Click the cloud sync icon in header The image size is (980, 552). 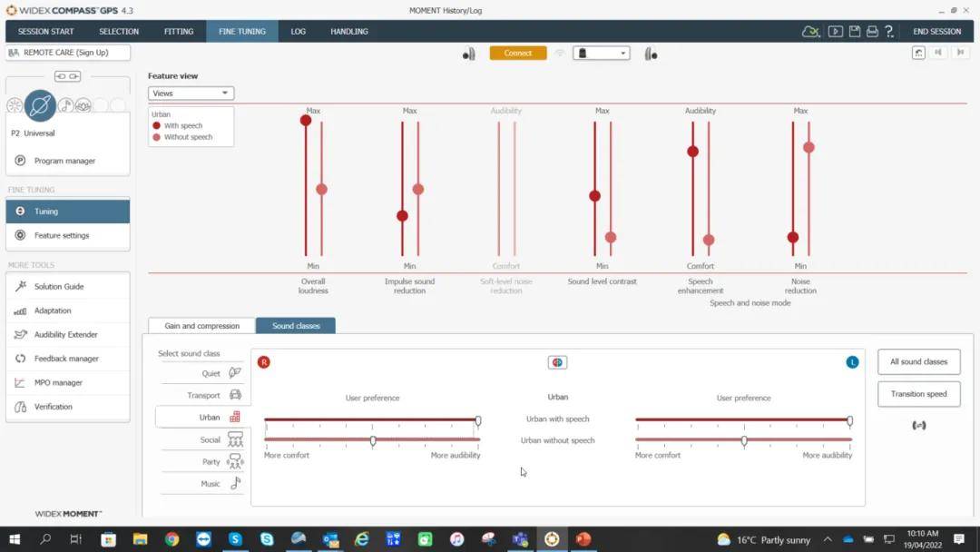[810, 31]
